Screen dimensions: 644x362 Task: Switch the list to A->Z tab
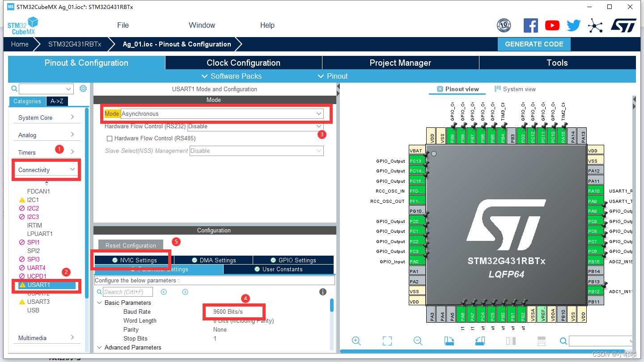coord(57,101)
